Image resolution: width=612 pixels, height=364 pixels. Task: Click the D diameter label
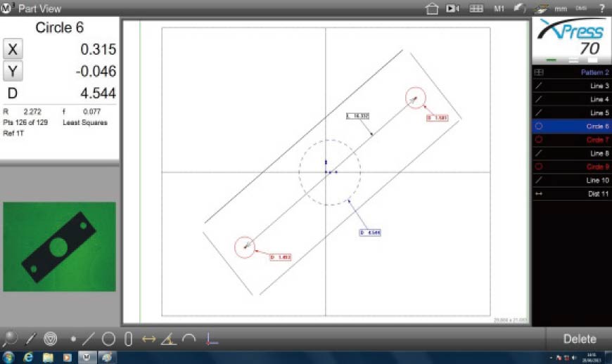pyautogui.click(x=13, y=93)
